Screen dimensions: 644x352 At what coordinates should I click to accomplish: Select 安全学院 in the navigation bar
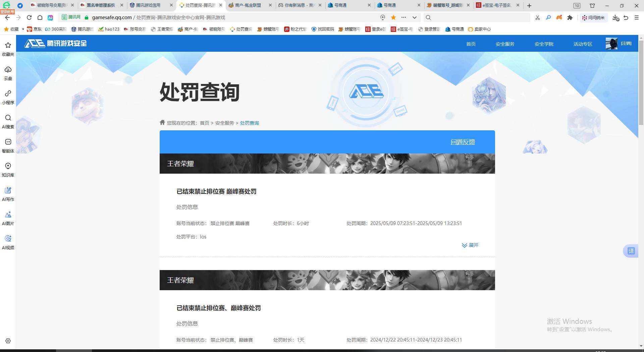[x=544, y=44]
